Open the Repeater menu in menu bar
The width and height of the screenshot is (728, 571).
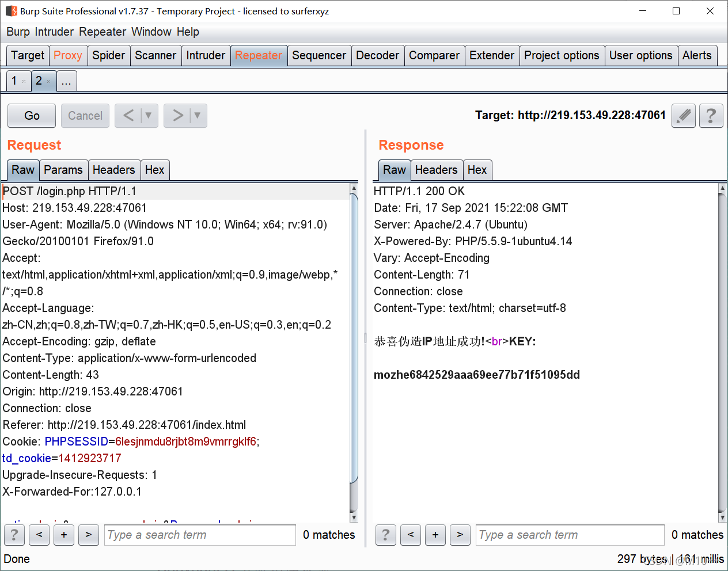pyautogui.click(x=103, y=32)
